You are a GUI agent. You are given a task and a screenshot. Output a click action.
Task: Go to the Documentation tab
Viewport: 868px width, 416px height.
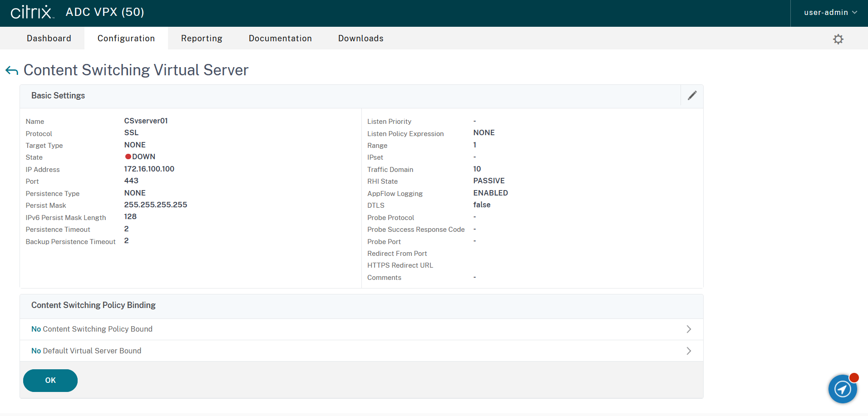point(280,39)
